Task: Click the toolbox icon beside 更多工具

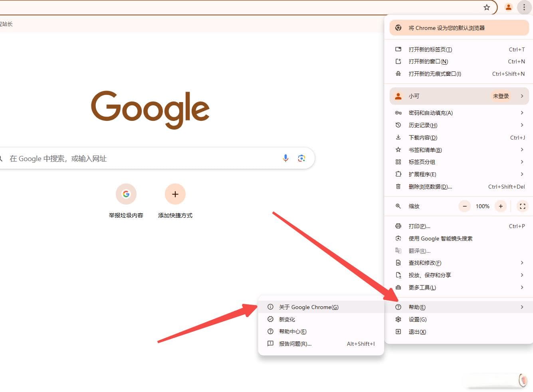Action: [x=398, y=288]
